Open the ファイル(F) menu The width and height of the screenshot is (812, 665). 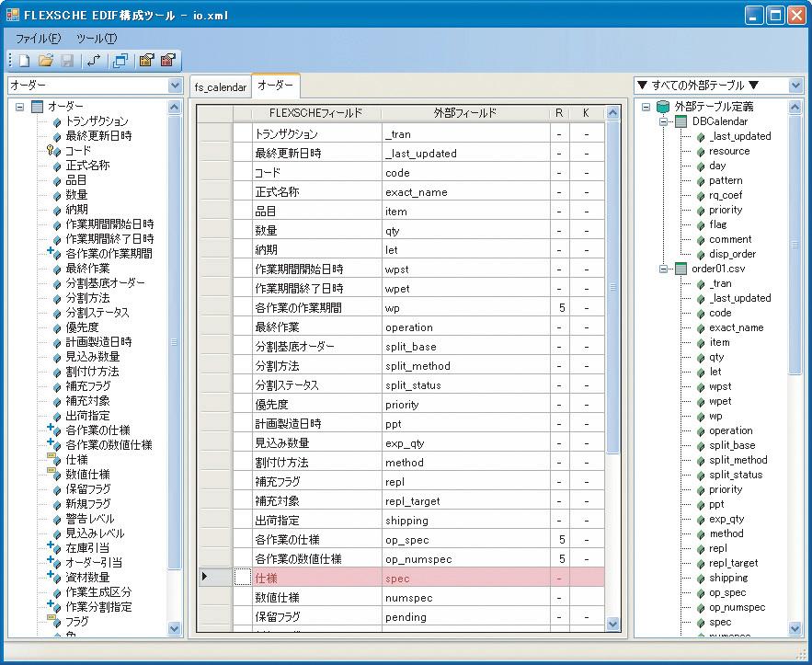pyautogui.click(x=38, y=39)
